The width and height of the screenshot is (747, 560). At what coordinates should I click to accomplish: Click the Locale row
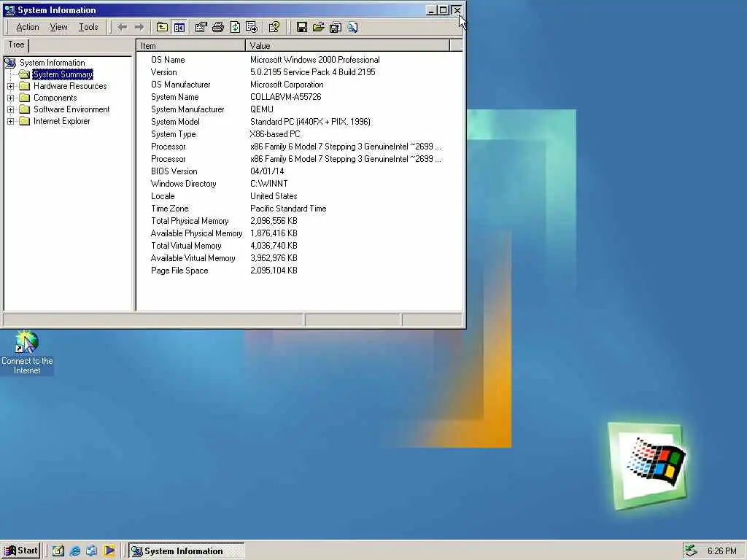pos(299,195)
